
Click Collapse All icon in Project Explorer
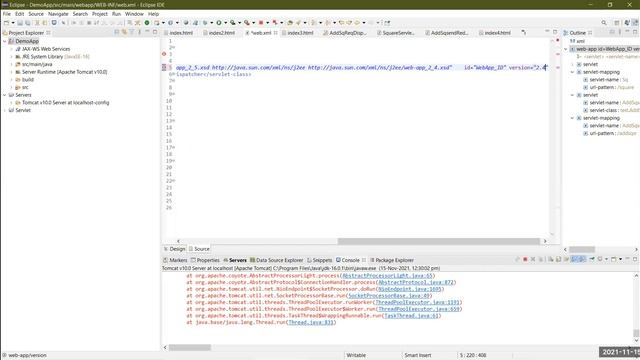(x=116, y=32)
